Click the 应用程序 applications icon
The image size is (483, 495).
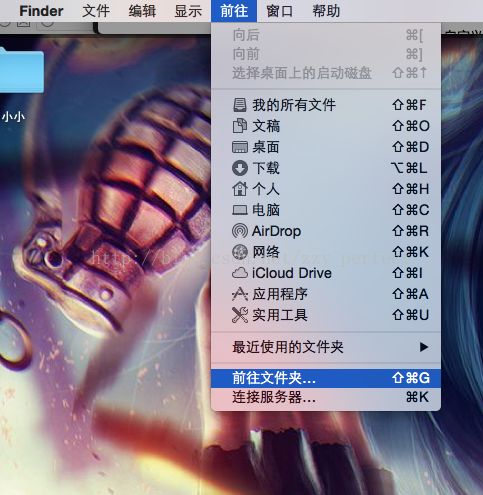pos(240,294)
